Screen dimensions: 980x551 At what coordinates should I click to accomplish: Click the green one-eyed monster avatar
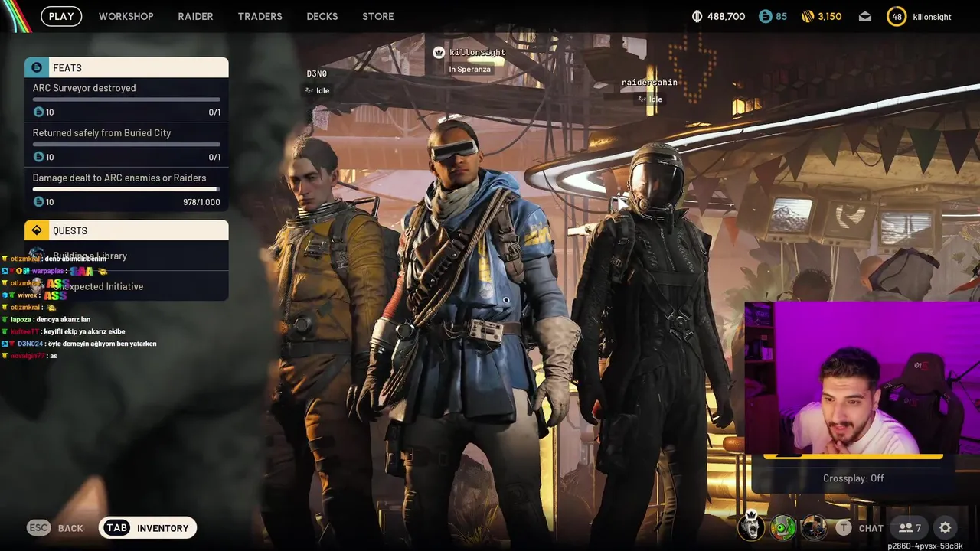782,527
